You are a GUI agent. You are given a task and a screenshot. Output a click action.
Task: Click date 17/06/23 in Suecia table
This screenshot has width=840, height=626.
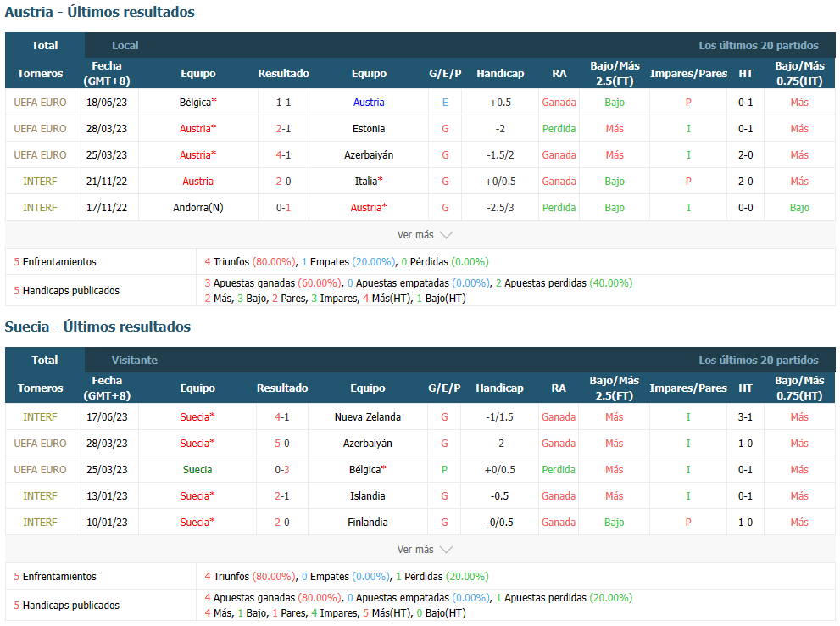107,417
